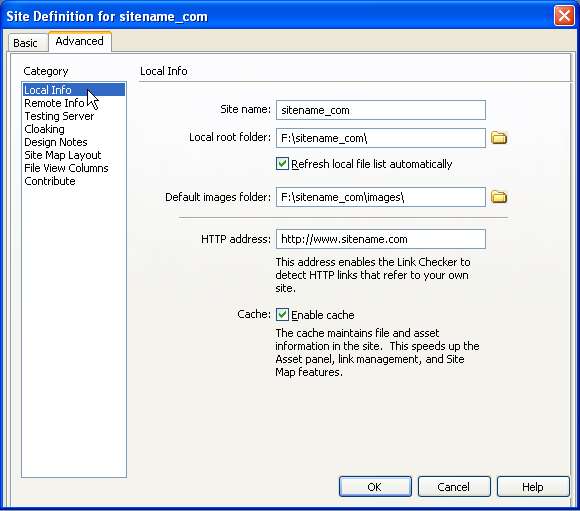Open the Remote Info category
580x511 pixels.
tap(54, 103)
